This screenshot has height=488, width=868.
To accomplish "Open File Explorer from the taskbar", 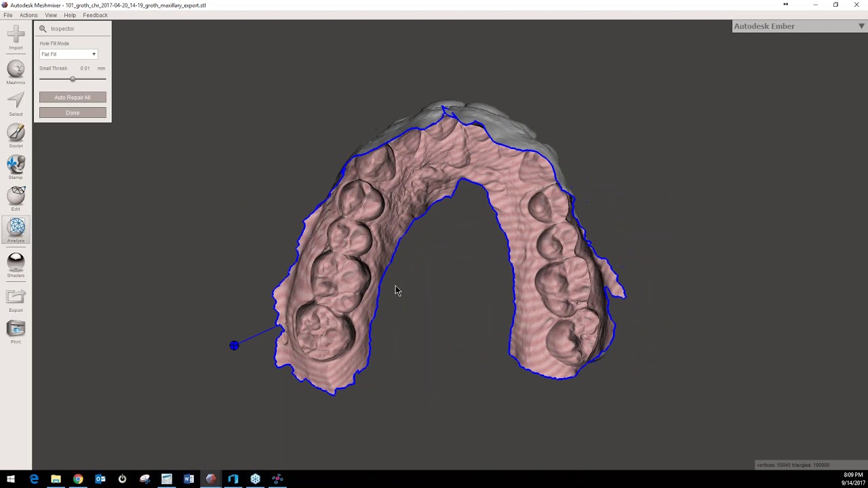I will [56, 479].
